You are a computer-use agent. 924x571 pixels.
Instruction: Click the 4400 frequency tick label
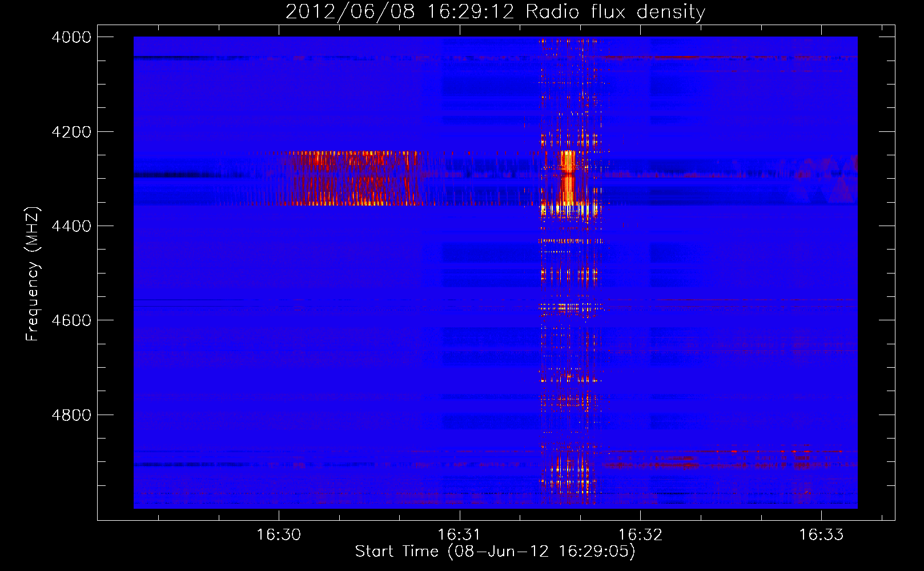[x=71, y=226]
